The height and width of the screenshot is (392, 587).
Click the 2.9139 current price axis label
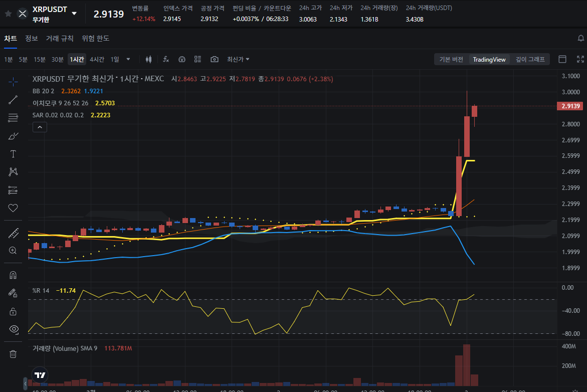coord(570,106)
